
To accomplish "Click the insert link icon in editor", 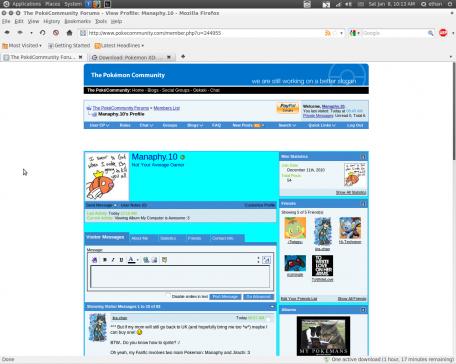I will [x=146, y=260].
